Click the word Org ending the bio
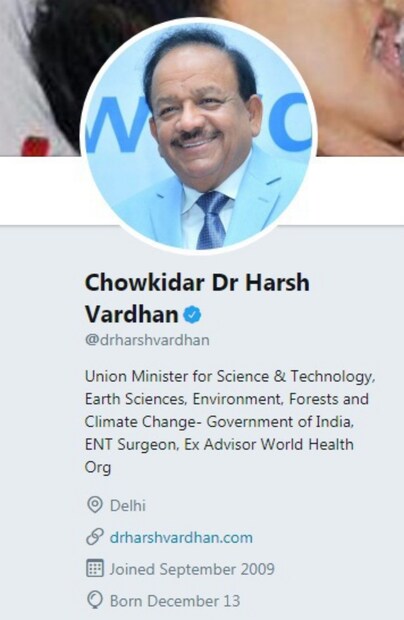404x620 pixels. tap(98, 468)
